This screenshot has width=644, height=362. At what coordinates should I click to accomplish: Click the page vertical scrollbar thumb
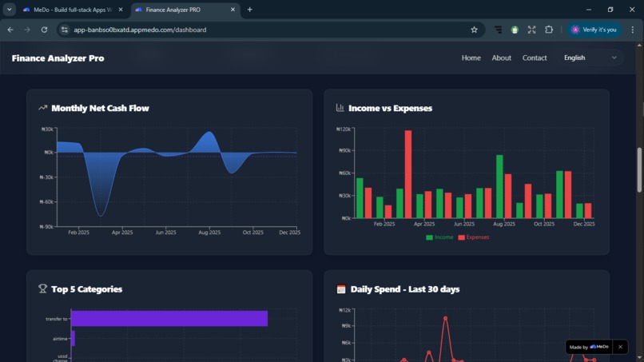639,169
